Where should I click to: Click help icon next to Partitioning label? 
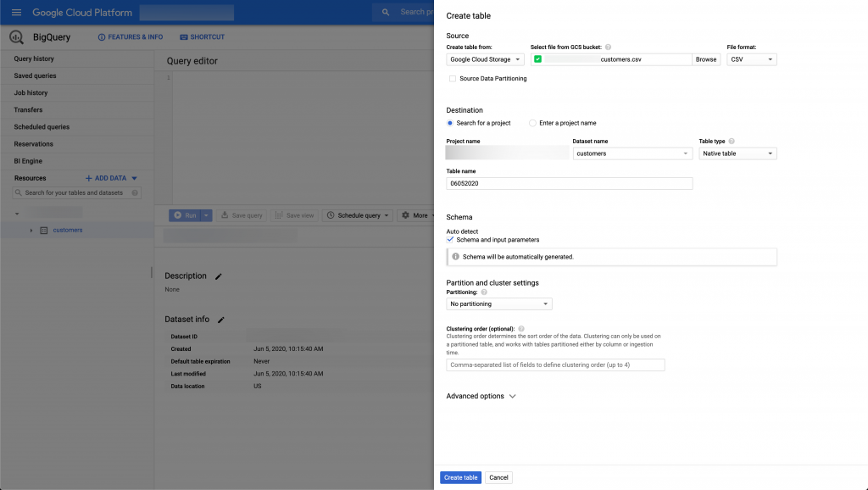coord(484,292)
